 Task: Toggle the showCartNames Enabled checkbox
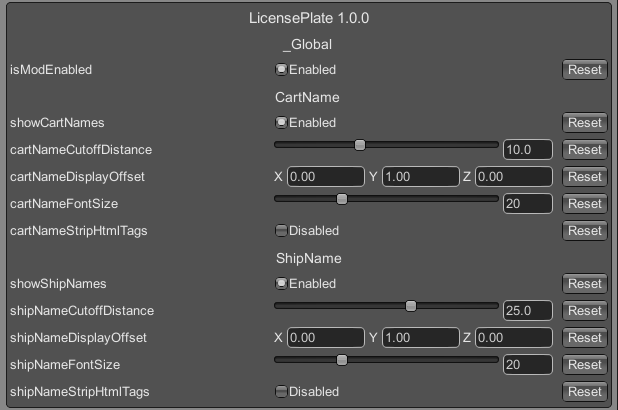pos(281,123)
